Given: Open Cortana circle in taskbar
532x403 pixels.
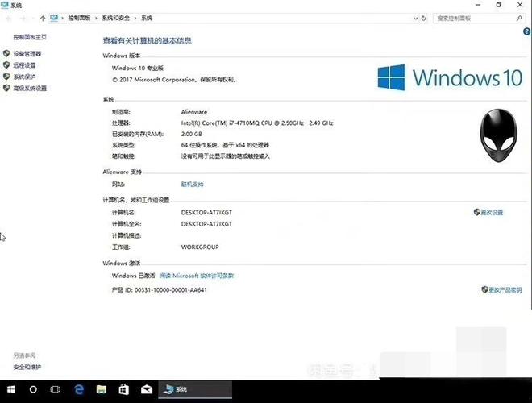Looking at the screenshot, I should (33, 389).
